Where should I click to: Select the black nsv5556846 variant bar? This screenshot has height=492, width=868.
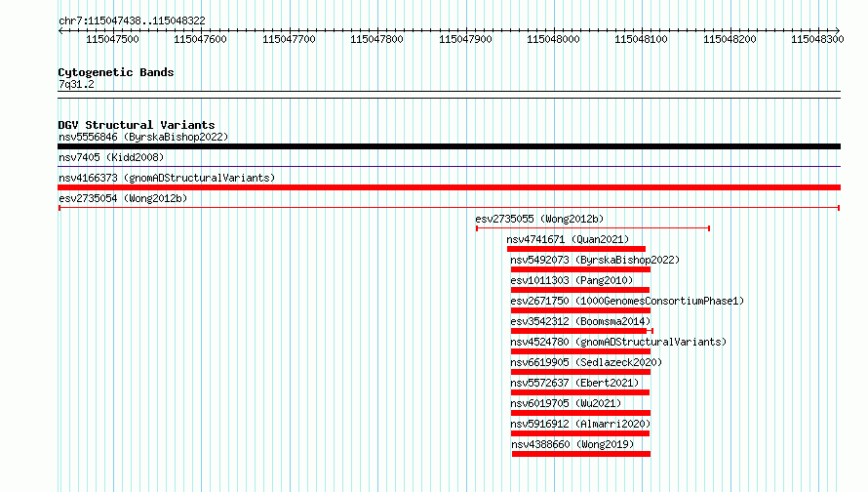(449, 146)
